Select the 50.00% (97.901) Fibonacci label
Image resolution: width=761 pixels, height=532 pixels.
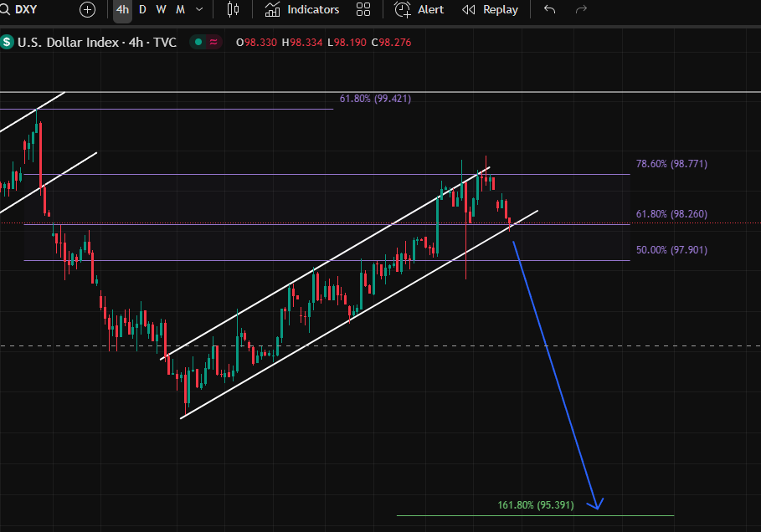(x=671, y=250)
